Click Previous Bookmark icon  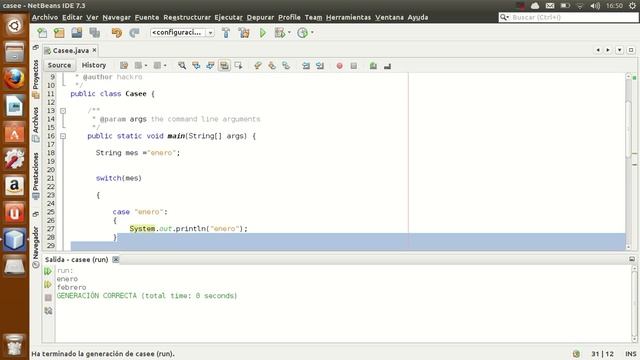[x=258, y=65]
